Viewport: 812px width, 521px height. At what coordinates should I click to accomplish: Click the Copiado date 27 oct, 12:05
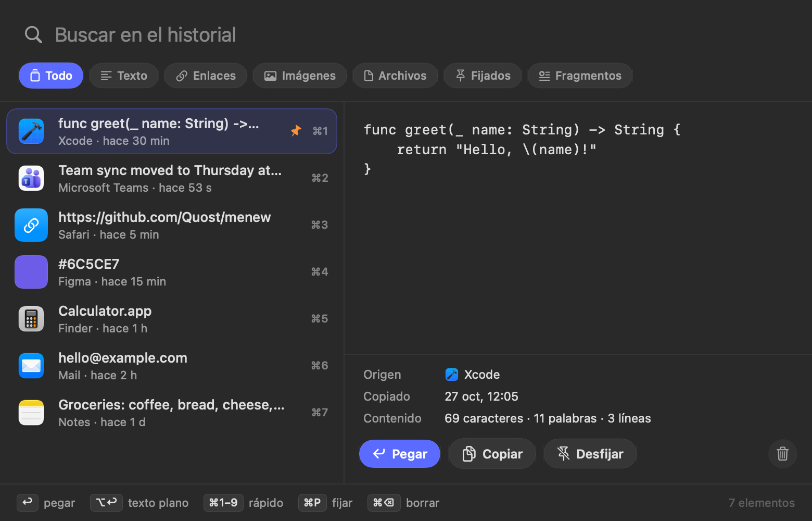tap(481, 396)
